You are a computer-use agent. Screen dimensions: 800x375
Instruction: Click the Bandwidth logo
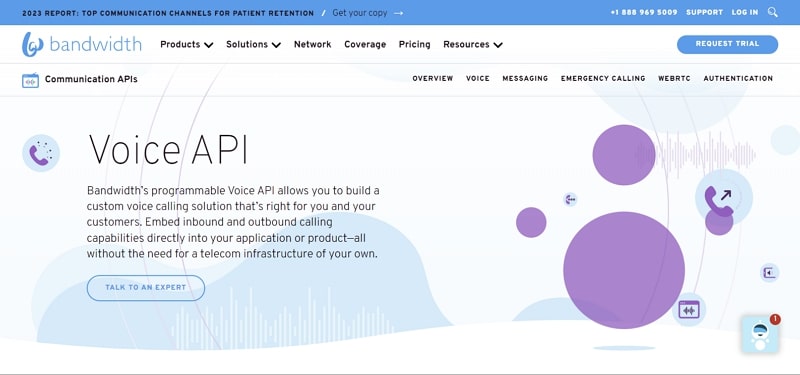pyautogui.click(x=82, y=44)
